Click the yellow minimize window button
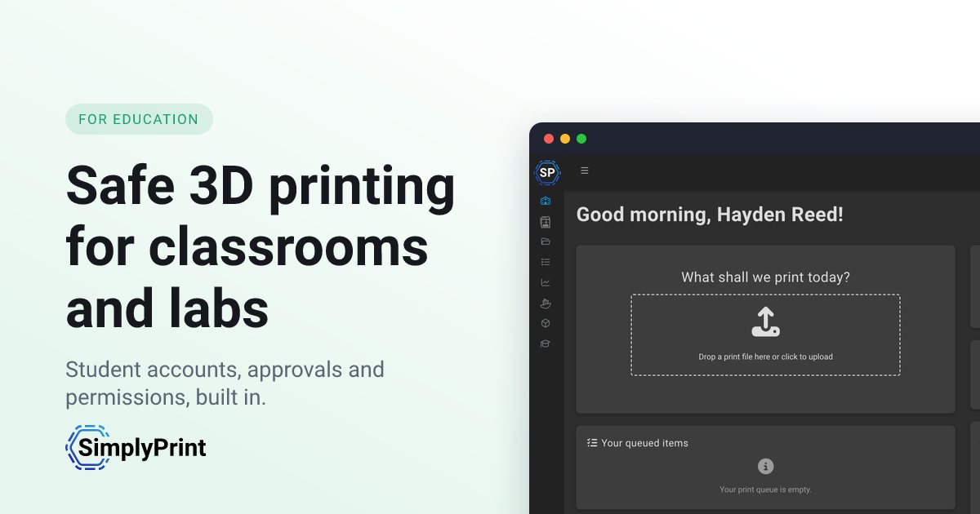980x514 pixels. tap(565, 139)
